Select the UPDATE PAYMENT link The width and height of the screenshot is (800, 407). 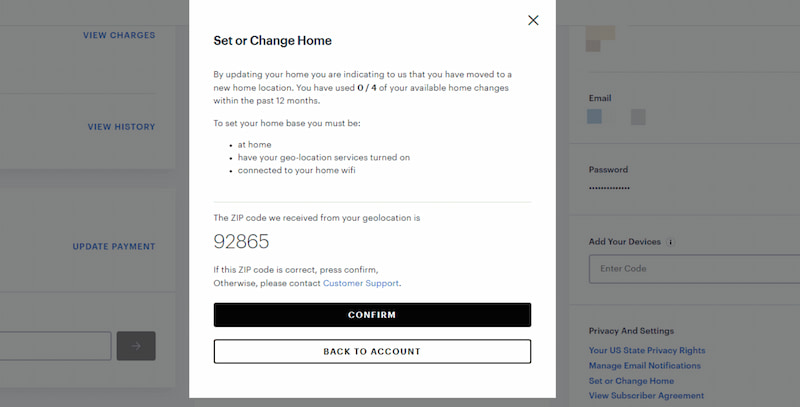(114, 246)
